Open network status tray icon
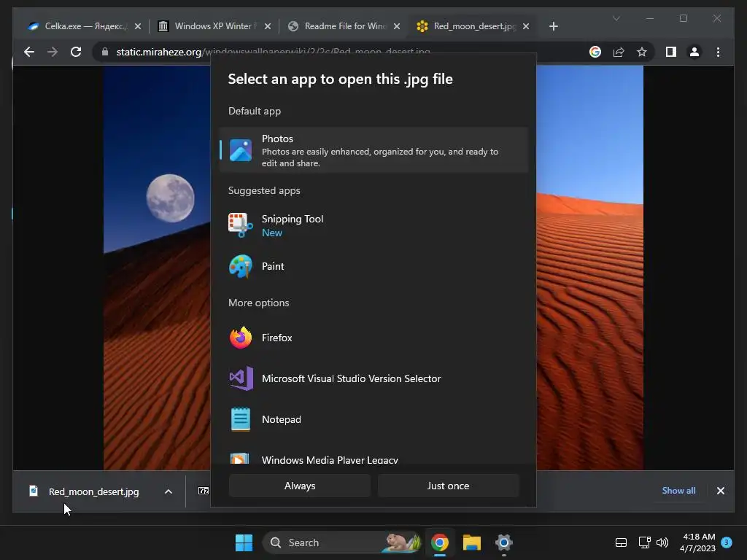This screenshot has height=560, width=747. (644, 542)
